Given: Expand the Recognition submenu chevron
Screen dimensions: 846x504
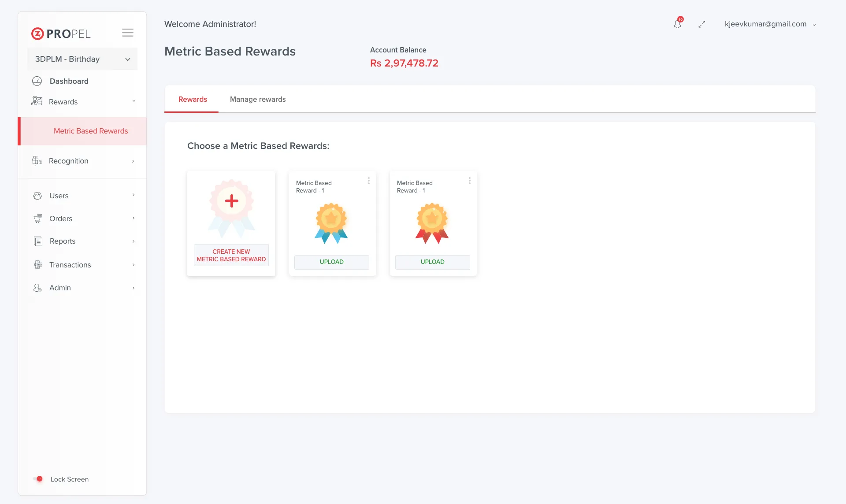Looking at the screenshot, I should pyautogui.click(x=133, y=161).
